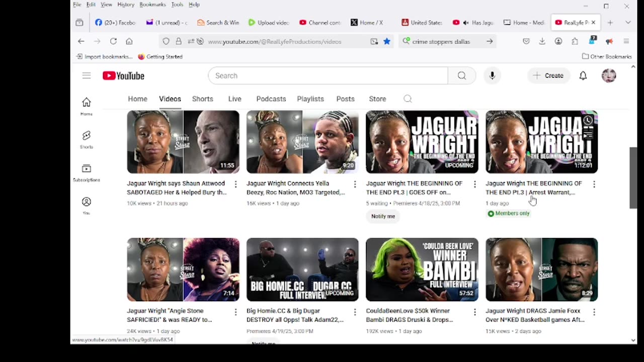Go to the YouTube logo homepage

123,75
